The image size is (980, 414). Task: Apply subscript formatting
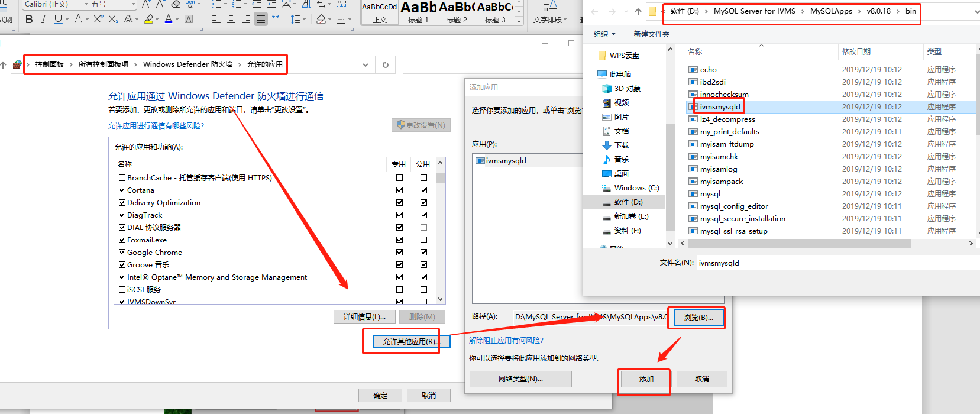[113, 19]
